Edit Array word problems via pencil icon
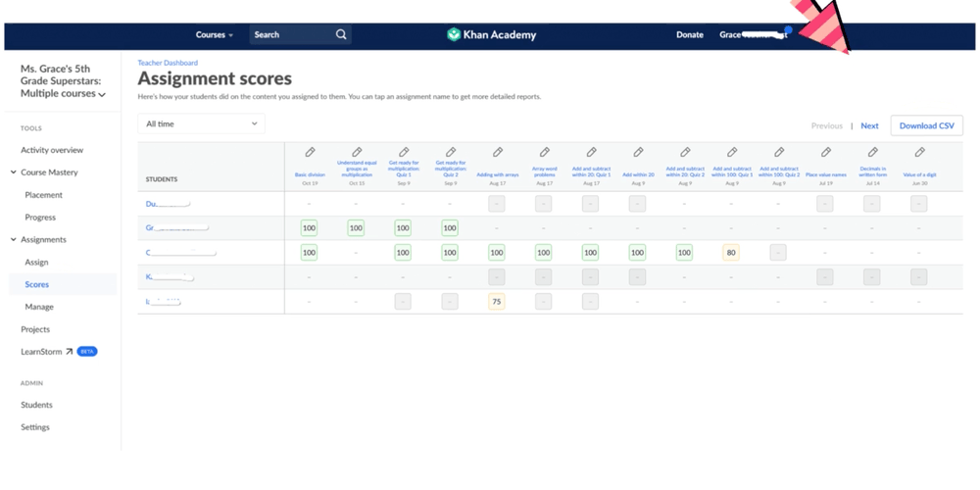 (544, 153)
